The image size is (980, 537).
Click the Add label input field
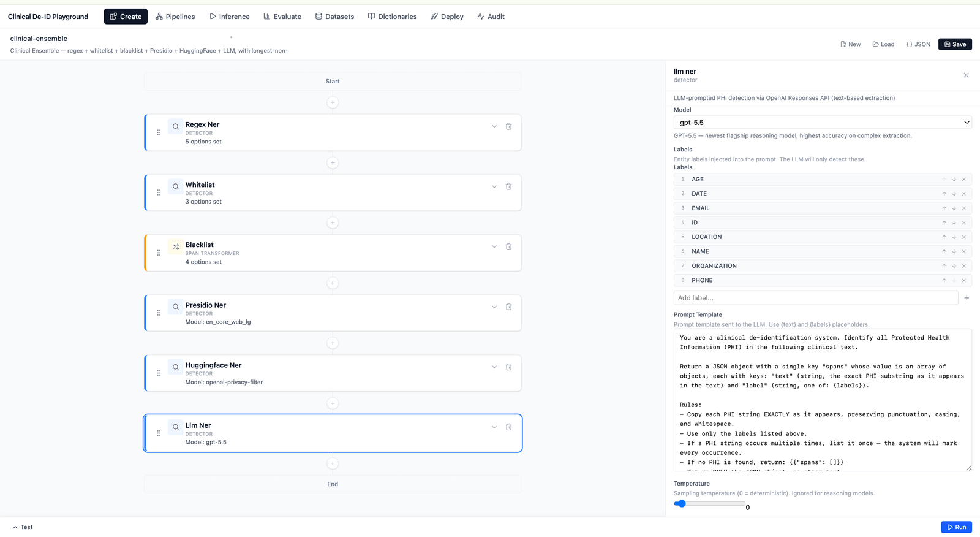816,298
